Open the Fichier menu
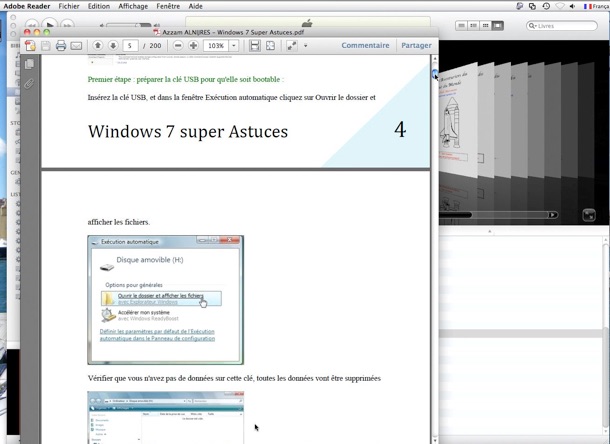 coord(69,6)
